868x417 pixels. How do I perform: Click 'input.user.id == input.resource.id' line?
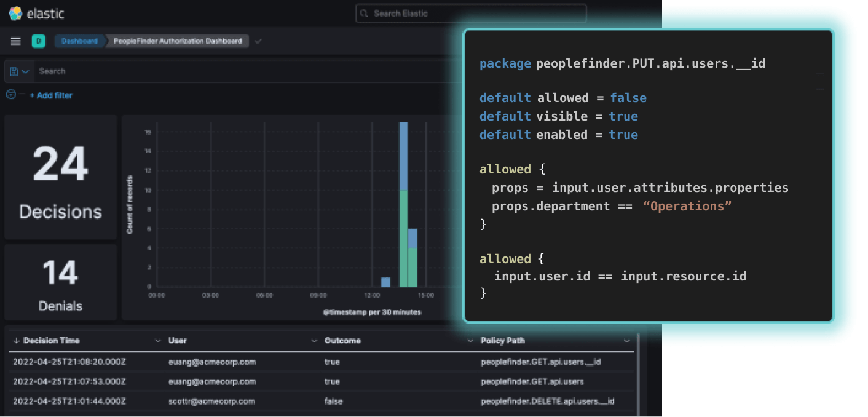(x=620, y=277)
